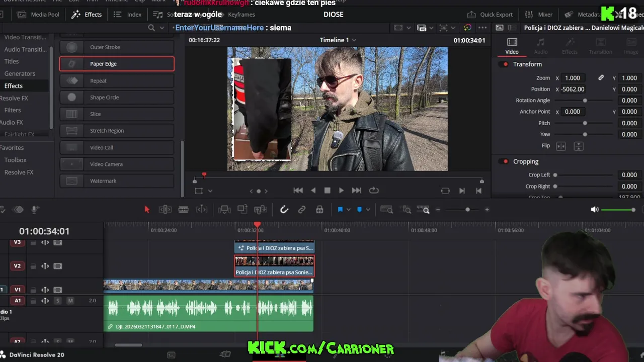Click the voiceover microphone icon
The image size is (644, 362).
pyautogui.click(x=35, y=210)
